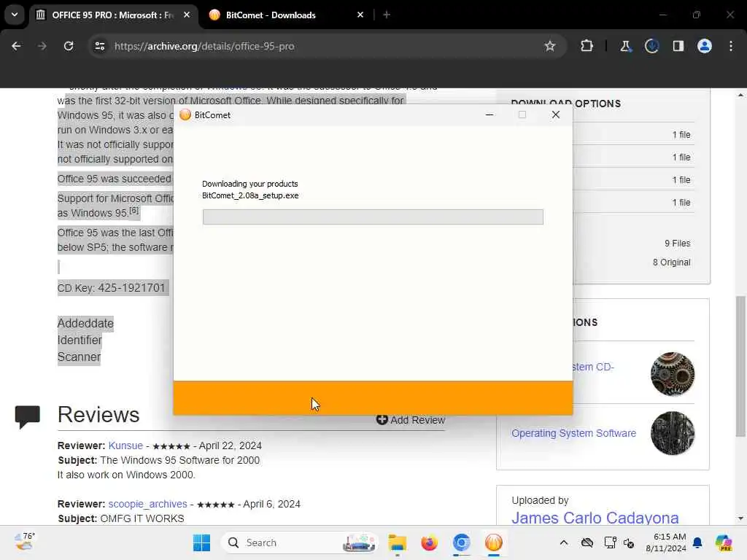The height and width of the screenshot is (560, 747).
Task: Open reviewer scoopie_archives profile link
Action: 147,504
